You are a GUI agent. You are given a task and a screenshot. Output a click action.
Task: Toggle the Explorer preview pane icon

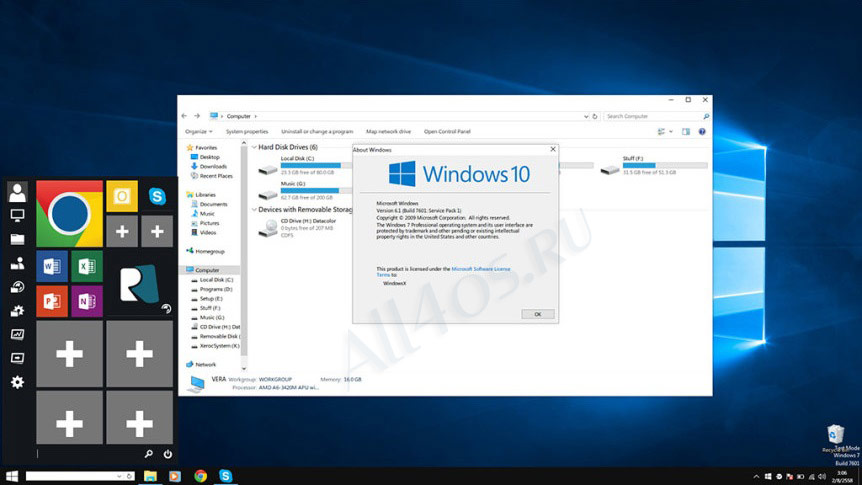686,131
